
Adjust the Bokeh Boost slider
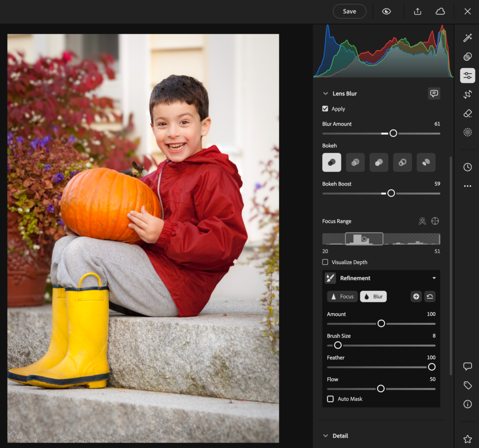tap(391, 193)
